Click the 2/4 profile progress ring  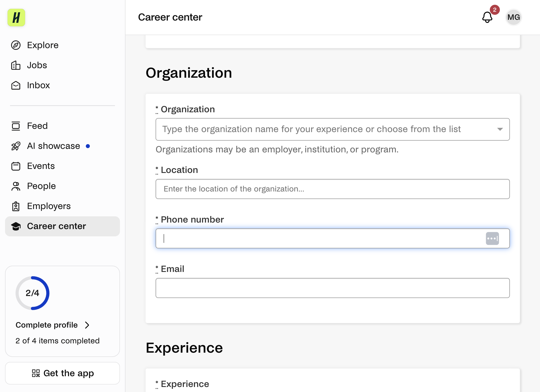[x=32, y=293]
